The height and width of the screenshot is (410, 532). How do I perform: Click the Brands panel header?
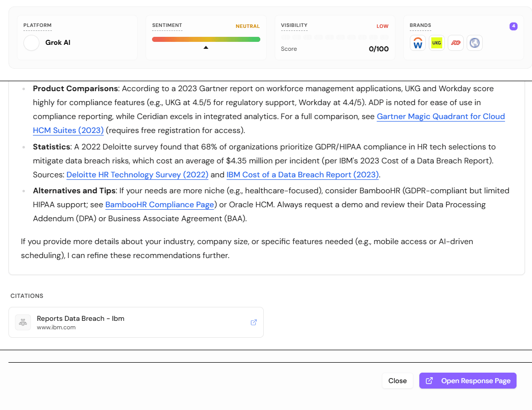coord(420,26)
